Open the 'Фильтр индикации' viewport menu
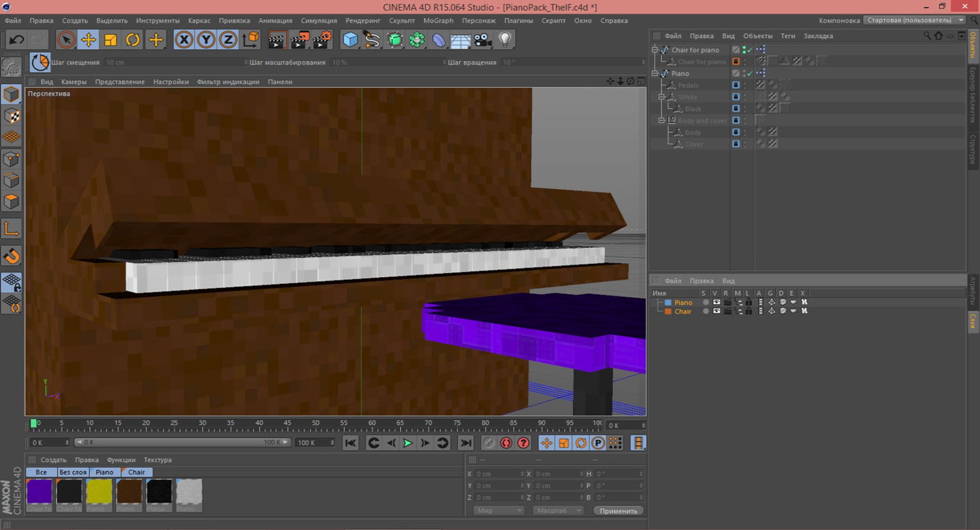Image resolution: width=980 pixels, height=530 pixels. [x=228, y=82]
